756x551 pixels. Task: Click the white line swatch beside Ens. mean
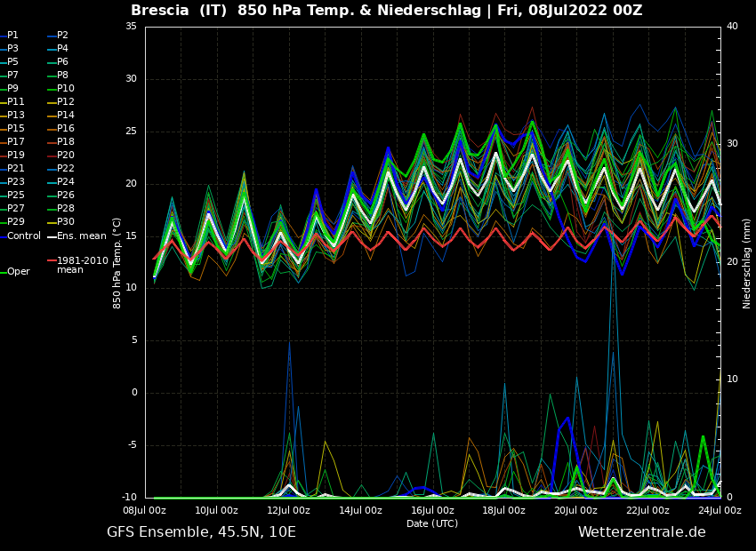click(52, 236)
